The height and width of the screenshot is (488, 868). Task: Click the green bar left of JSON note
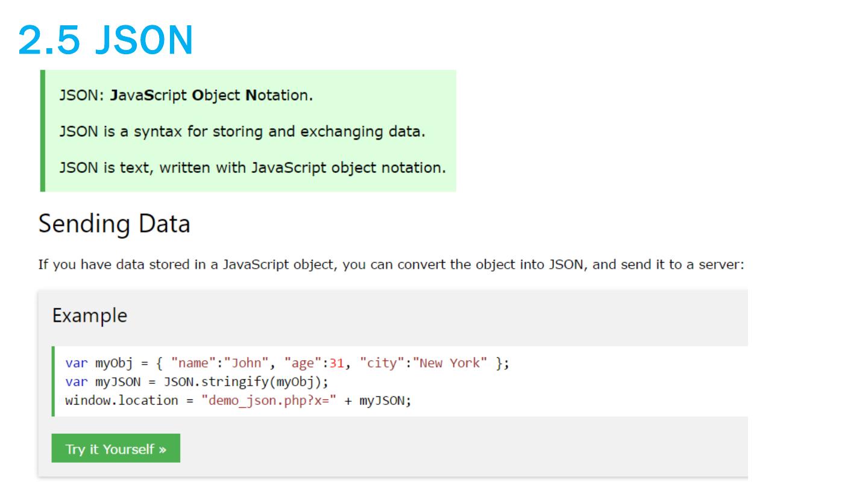(x=43, y=131)
